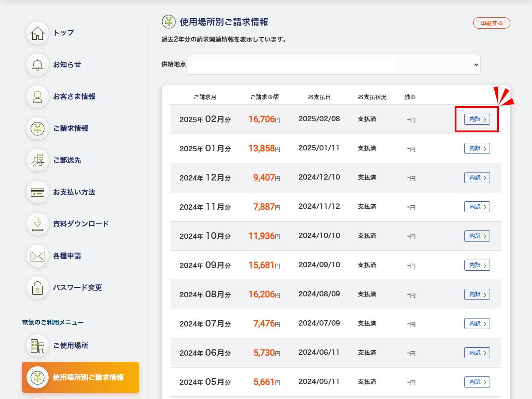Viewport: 532px width, 399px height.
Task: Open ご郵送先 settings
Action: point(67,160)
